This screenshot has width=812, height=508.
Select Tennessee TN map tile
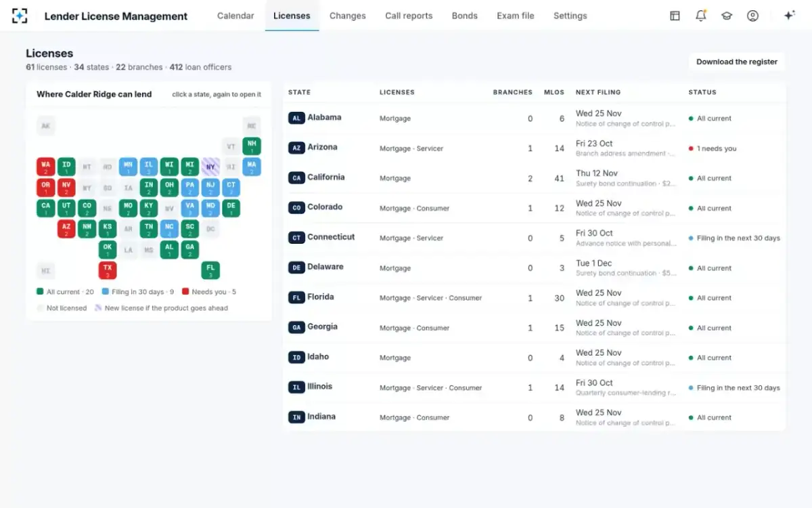coord(149,229)
